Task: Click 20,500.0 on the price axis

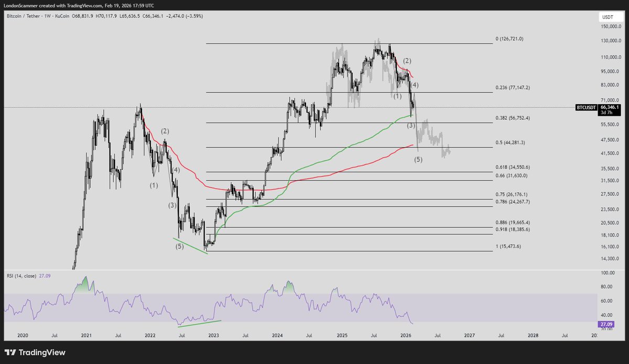Action: (611, 223)
